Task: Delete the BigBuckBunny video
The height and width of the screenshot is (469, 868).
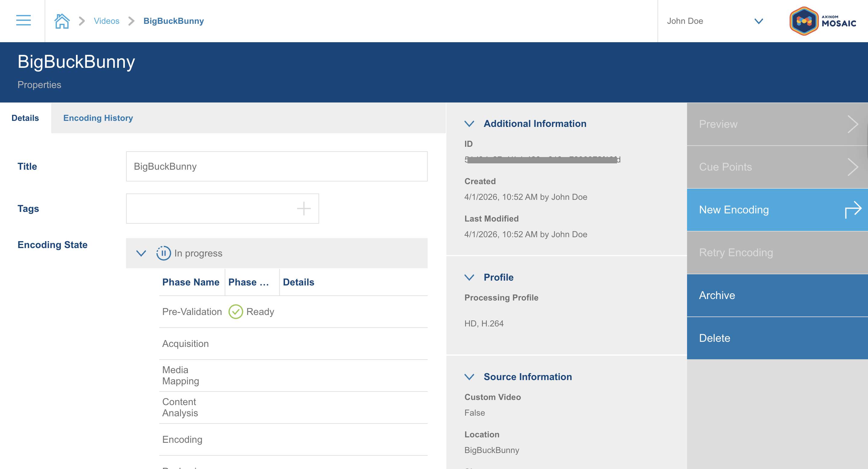Action: click(714, 338)
